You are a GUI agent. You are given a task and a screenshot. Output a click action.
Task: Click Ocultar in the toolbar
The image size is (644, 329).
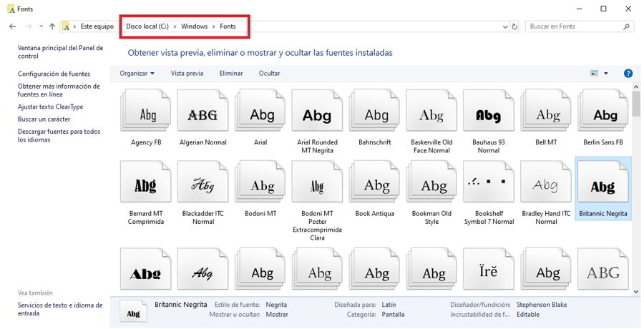coord(270,74)
